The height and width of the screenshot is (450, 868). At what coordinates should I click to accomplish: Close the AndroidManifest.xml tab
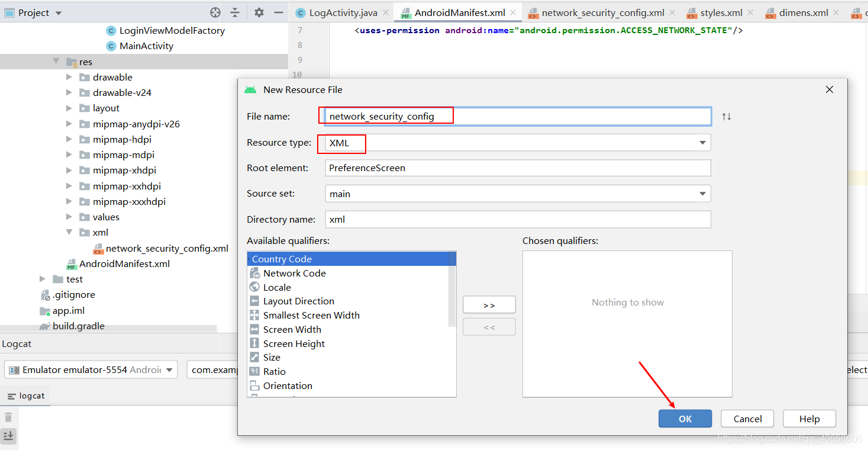[x=513, y=12]
